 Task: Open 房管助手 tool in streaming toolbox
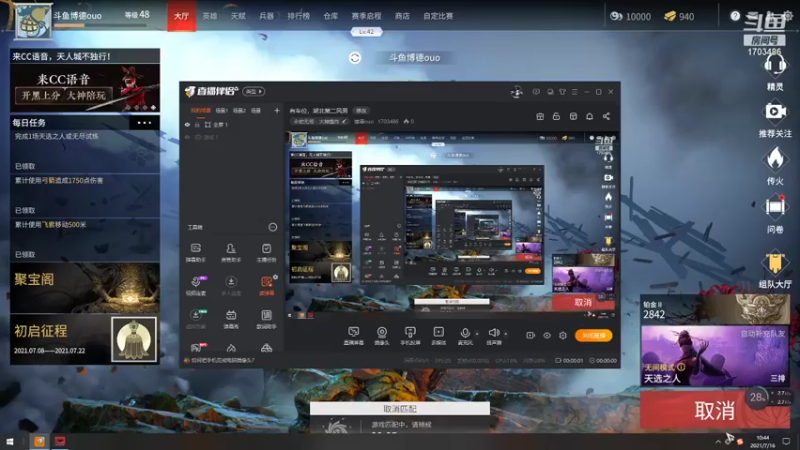click(x=231, y=252)
